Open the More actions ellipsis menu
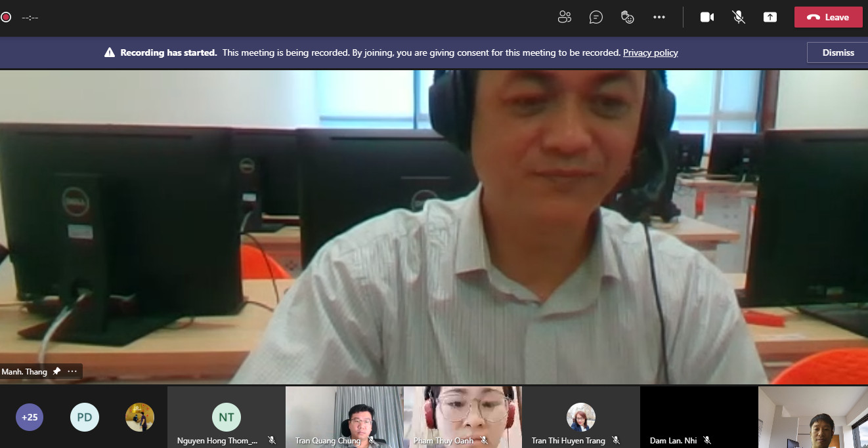This screenshot has width=868, height=448. [x=659, y=17]
